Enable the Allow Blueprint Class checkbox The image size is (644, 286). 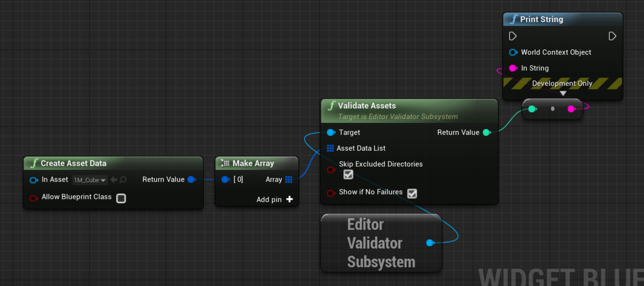point(121,199)
